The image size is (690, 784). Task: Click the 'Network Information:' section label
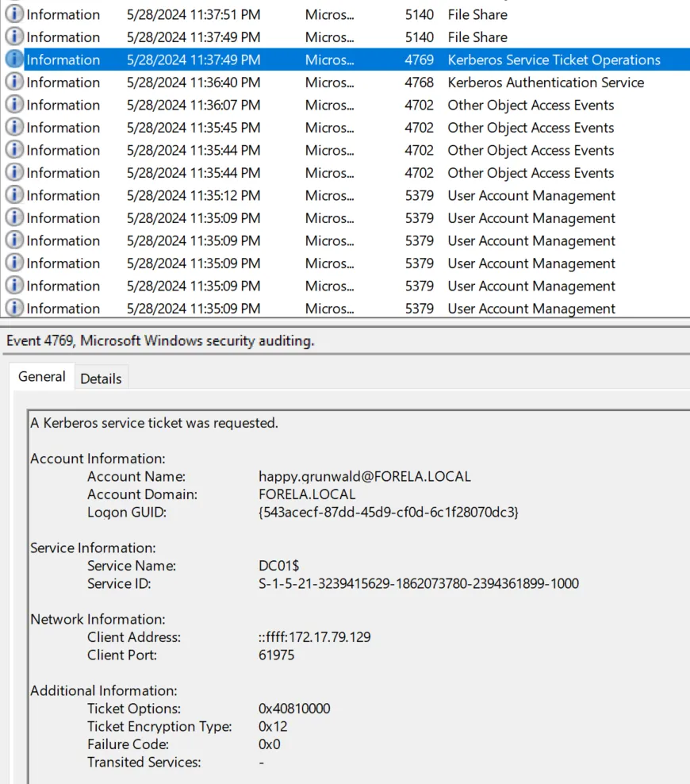(x=98, y=619)
